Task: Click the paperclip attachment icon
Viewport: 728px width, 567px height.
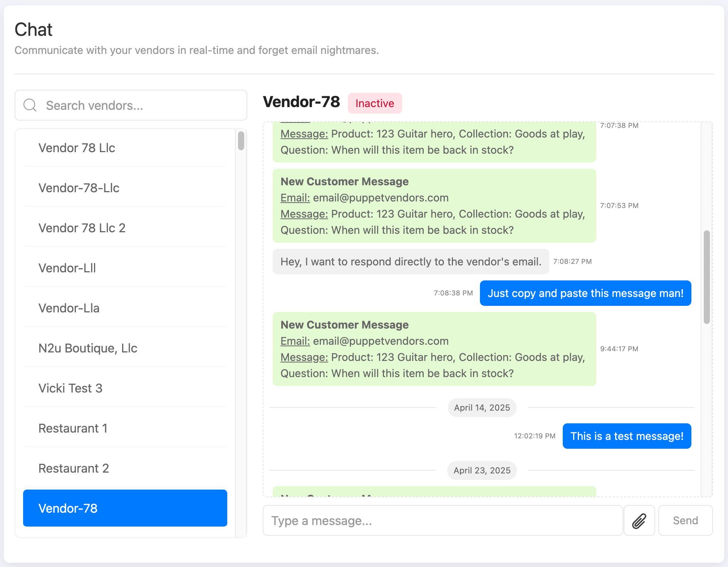Action: (639, 521)
